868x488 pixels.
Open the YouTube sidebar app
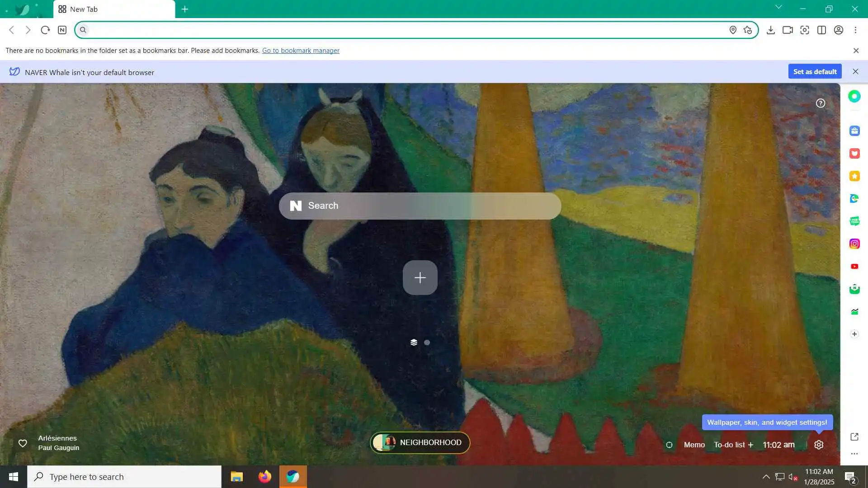pos(854,267)
